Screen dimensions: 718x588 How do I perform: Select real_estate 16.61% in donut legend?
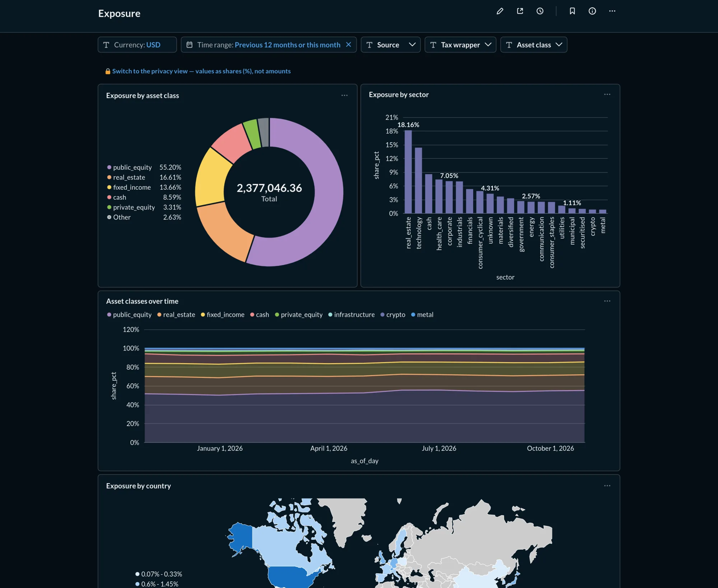[x=144, y=177]
